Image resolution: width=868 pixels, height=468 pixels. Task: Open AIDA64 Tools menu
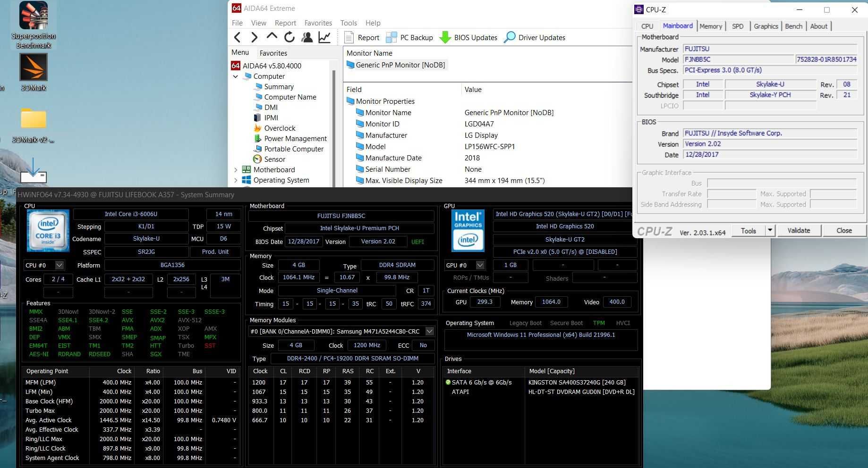coord(349,23)
